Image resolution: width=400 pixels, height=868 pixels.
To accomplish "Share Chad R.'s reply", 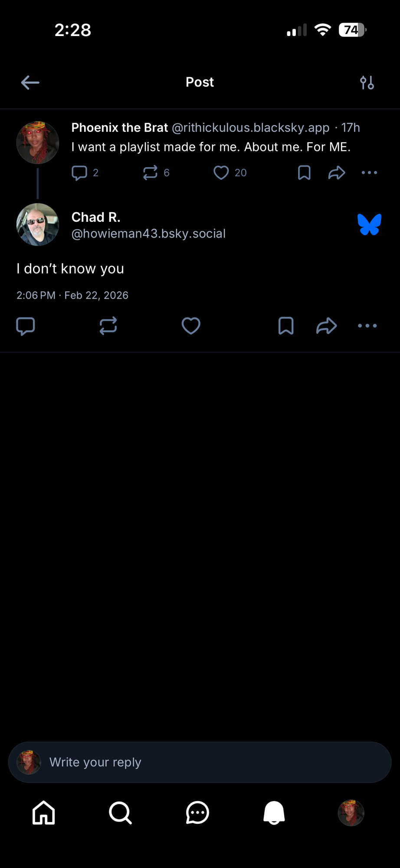I will (x=327, y=326).
